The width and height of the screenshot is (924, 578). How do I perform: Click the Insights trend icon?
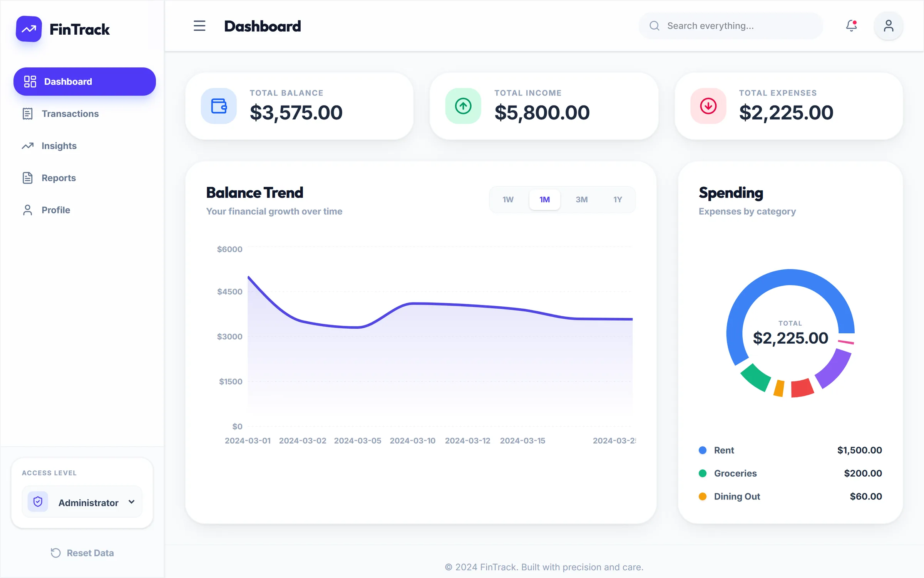[x=27, y=146]
